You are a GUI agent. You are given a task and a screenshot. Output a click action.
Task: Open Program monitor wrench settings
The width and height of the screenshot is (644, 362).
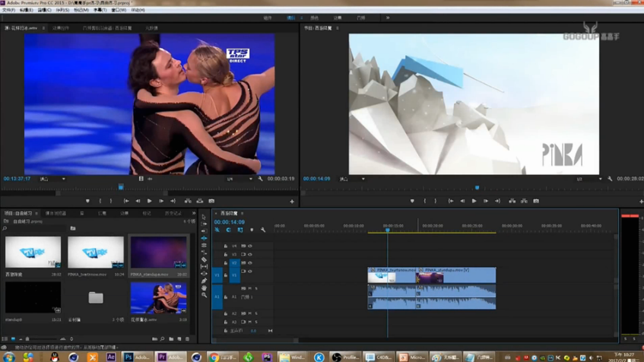click(610, 179)
